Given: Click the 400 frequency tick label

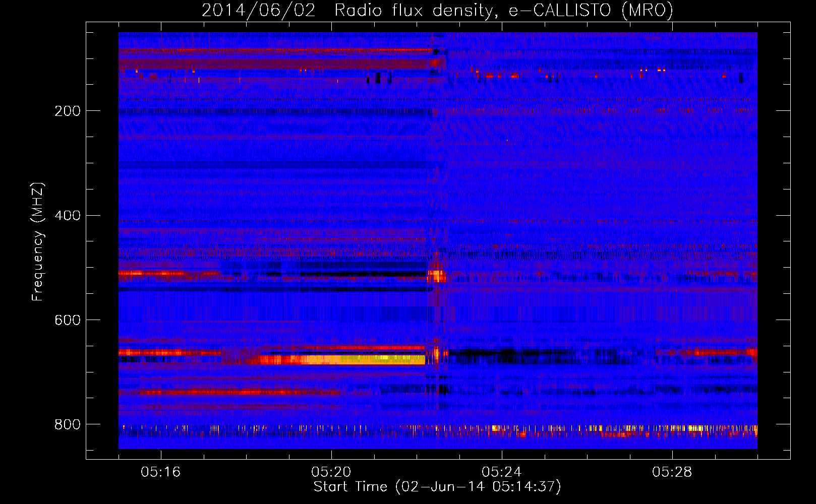Looking at the screenshot, I should (68, 216).
